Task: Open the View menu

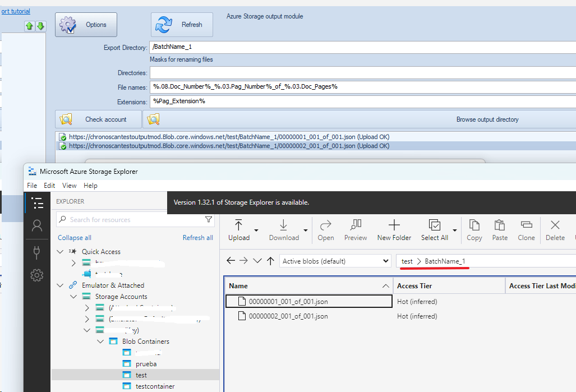Action: (x=70, y=186)
